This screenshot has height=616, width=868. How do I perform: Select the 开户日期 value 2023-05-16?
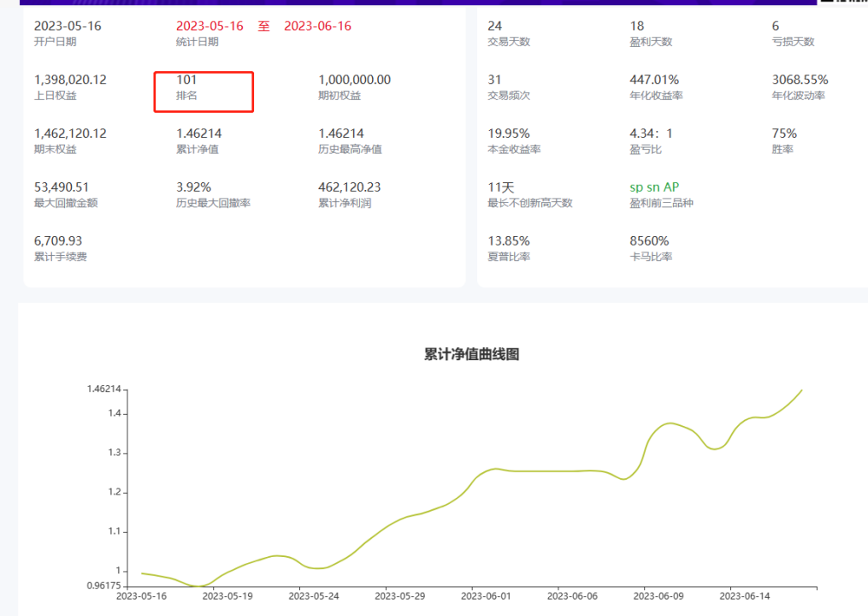click(x=68, y=26)
